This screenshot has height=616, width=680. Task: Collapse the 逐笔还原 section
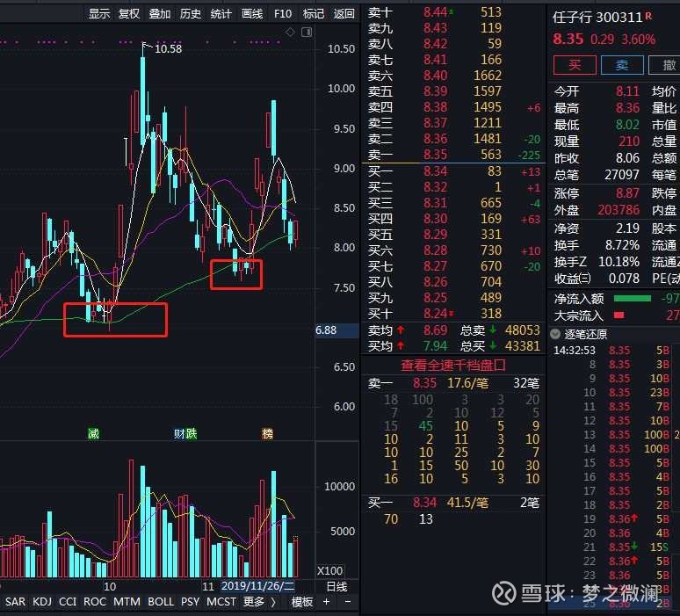556,334
